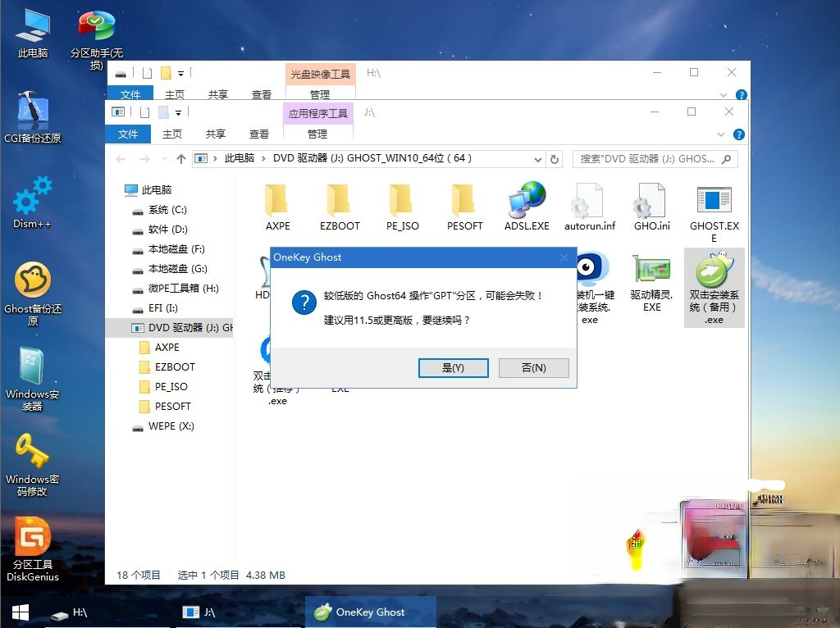Open quick access toolbar dropdown in J:\
The image size is (840, 628).
click(178, 112)
